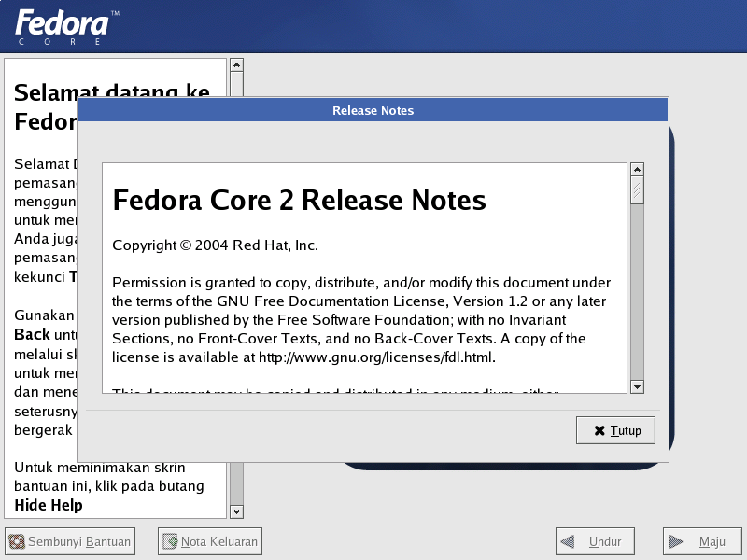Close the release notes with the Tutup label
Screen dimensions: 747x560
click(x=626, y=430)
